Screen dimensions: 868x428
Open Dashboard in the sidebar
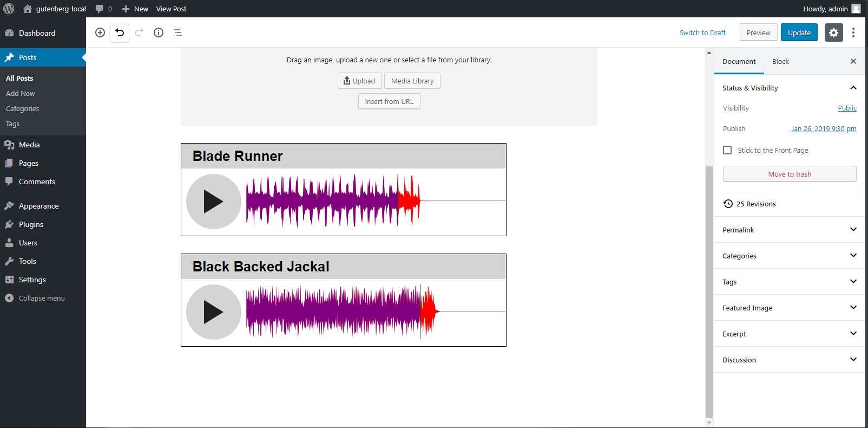43,33
